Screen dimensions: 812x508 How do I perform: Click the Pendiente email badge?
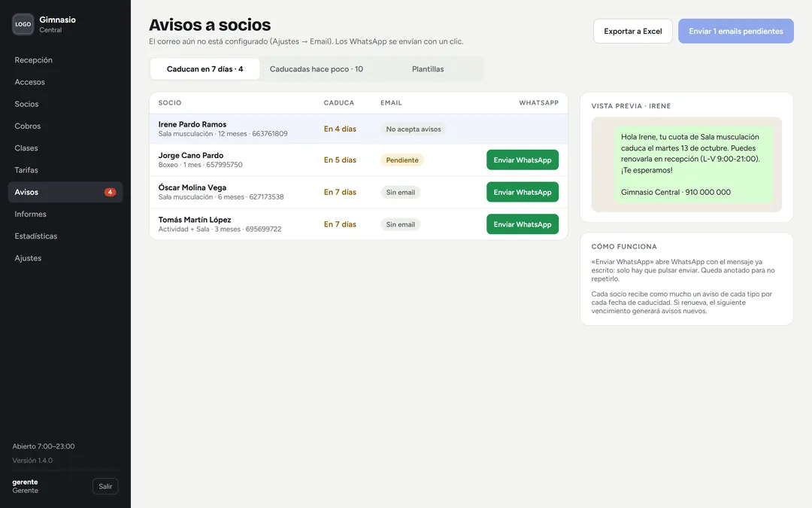(401, 160)
